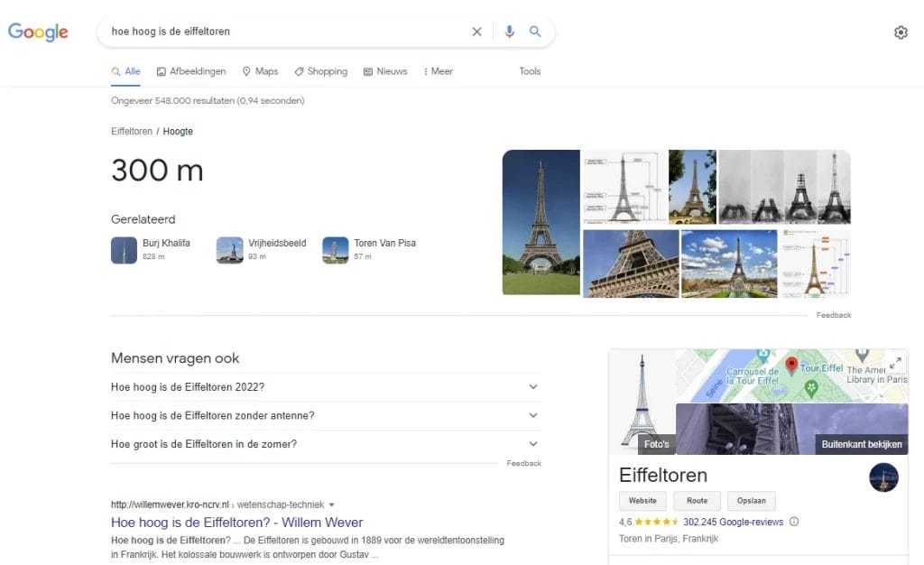Open 'Hoe hoog is de Eiffeltoren? - Willem Wever' link

point(236,523)
